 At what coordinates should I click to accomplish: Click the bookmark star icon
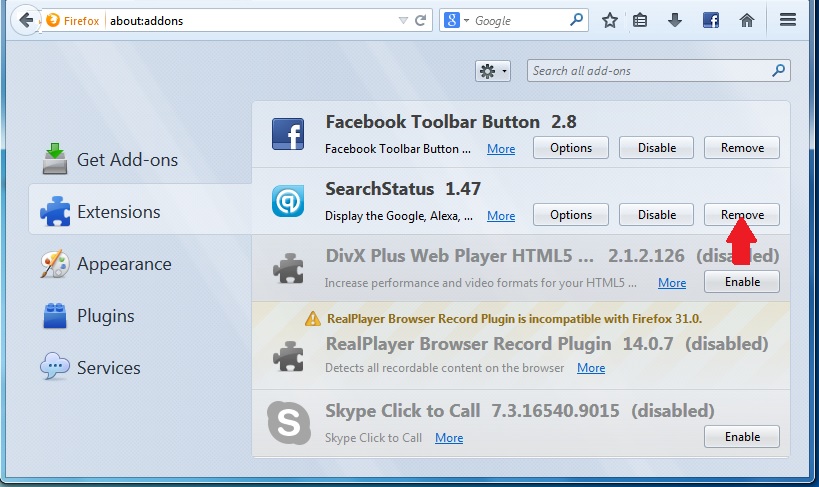pyautogui.click(x=610, y=20)
